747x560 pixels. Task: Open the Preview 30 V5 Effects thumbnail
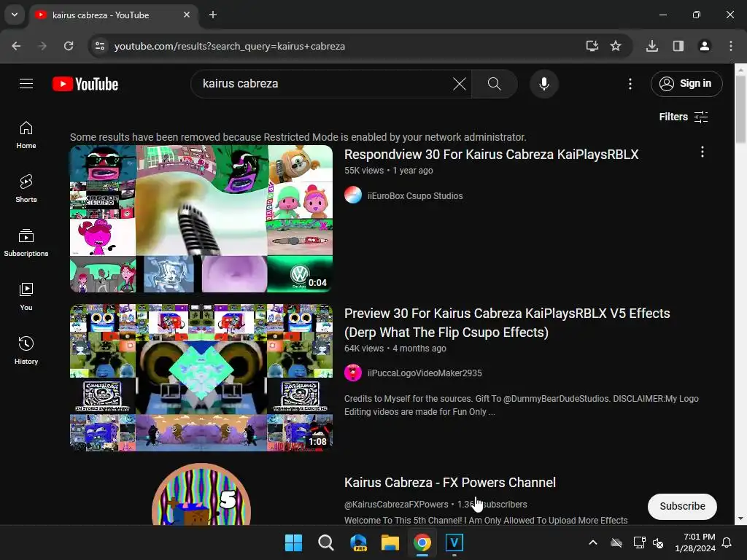point(201,378)
